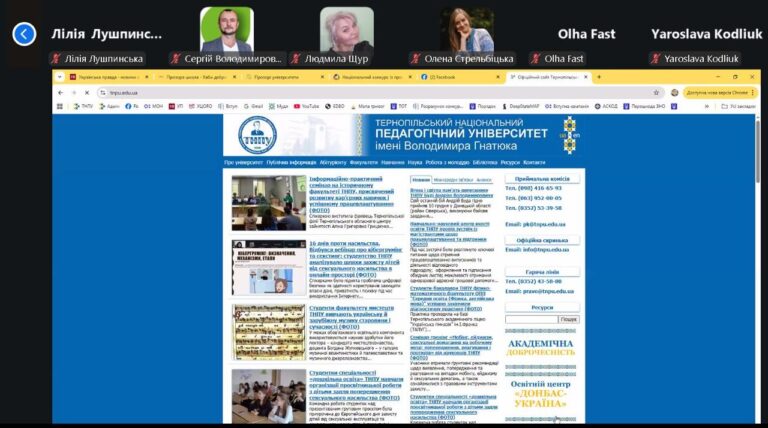768x428 pixels.
Task: Click the blue back arrow in the meeting bar
Action: tap(24, 34)
